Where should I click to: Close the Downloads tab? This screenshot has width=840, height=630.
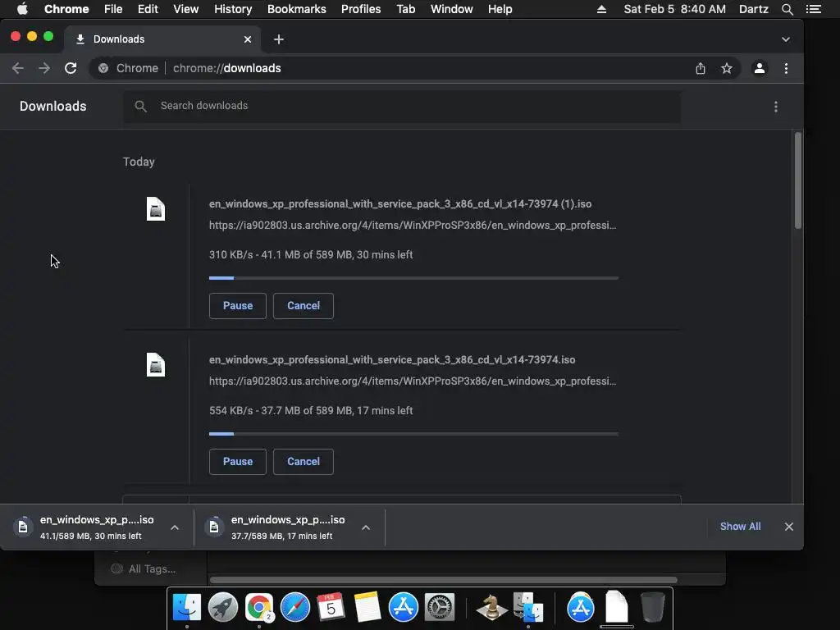pos(248,39)
